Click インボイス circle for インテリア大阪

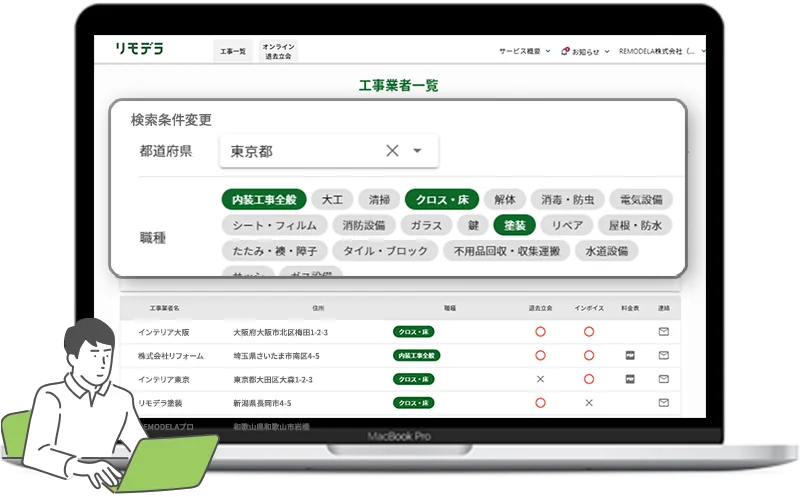point(589,332)
